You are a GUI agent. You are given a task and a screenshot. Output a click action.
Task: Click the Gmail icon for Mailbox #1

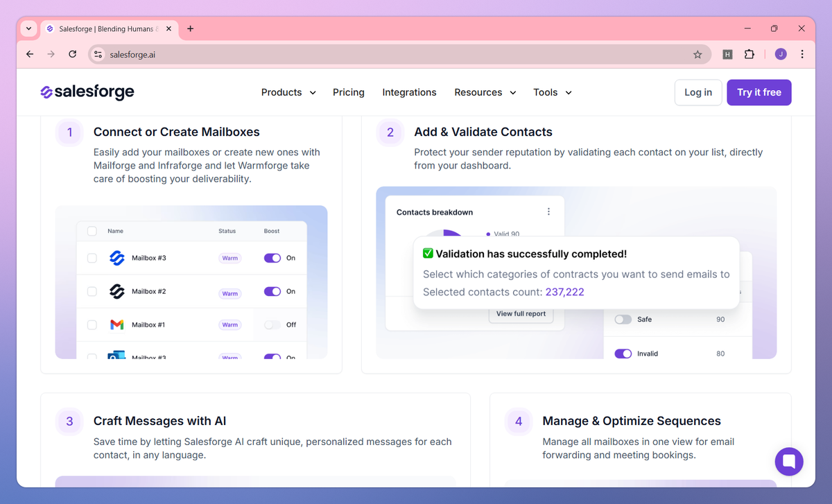[116, 324]
